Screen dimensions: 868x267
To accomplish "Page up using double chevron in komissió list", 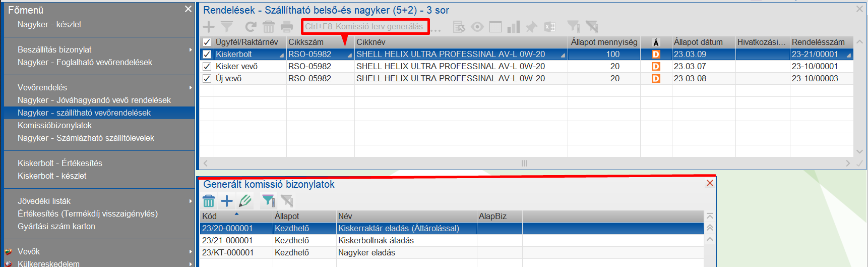I will point(710,228).
